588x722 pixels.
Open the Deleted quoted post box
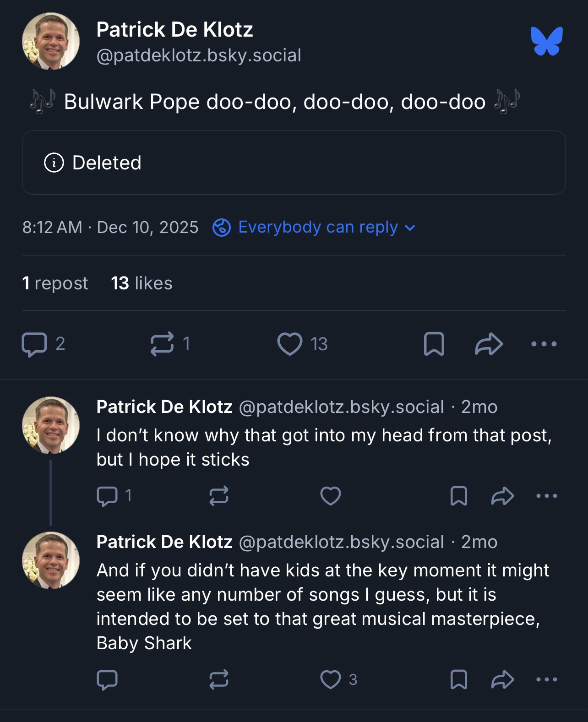(294, 163)
